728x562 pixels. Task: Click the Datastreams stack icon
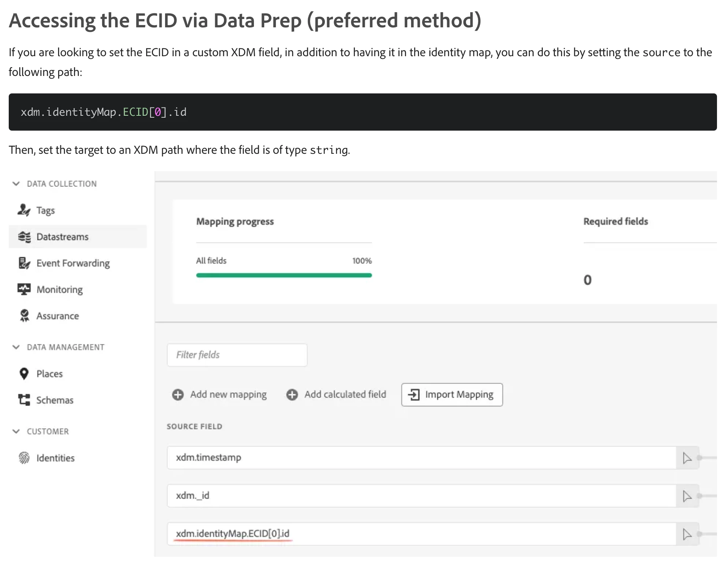[x=24, y=237]
